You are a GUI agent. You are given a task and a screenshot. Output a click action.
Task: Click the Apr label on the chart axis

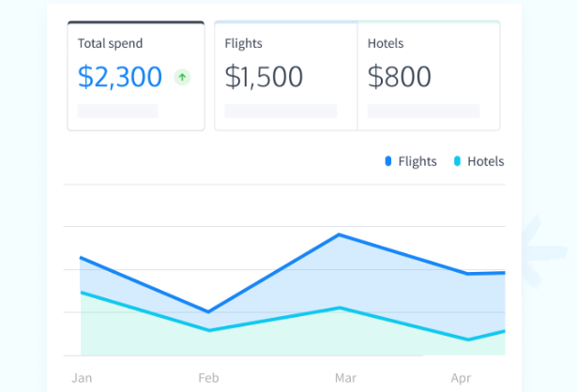pos(461,378)
